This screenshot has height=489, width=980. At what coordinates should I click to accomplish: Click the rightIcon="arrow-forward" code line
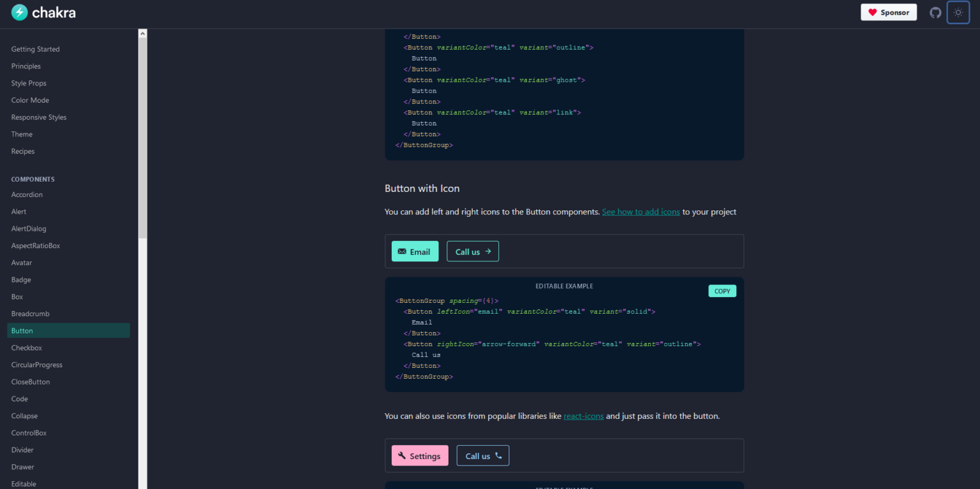pyautogui.click(x=552, y=344)
